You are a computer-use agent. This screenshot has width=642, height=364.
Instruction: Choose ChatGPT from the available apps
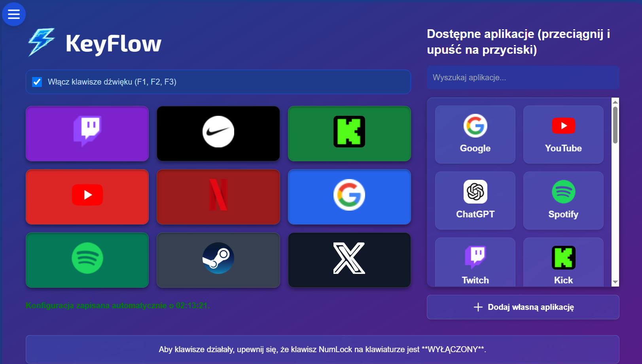pyautogui.click(x=475, y=200)
